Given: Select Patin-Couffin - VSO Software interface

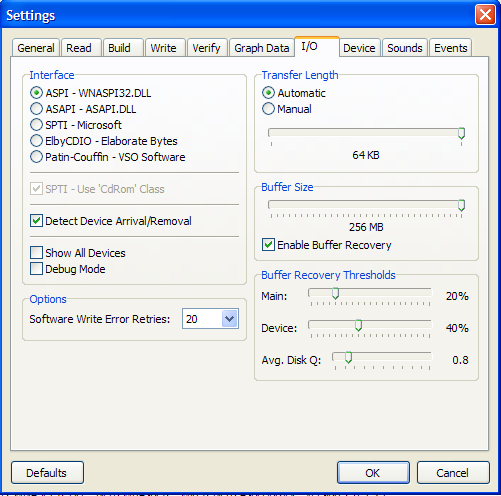Looking at the screenshot, I should click(108, 157).
